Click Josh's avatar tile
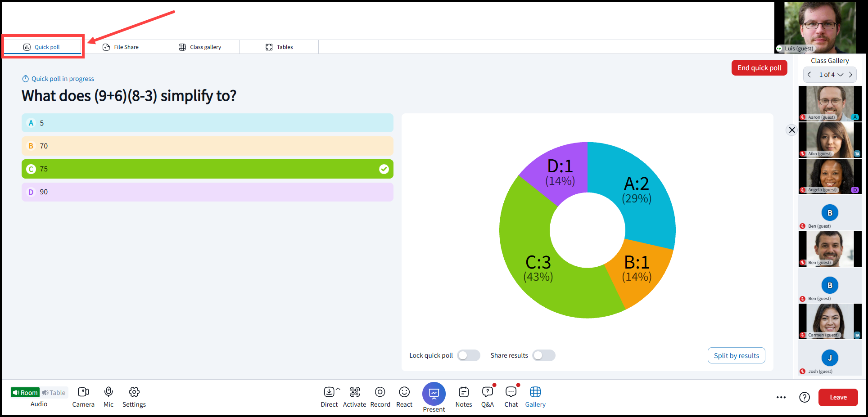The height and width of the screenshot is (417, 868). (830, 358)
